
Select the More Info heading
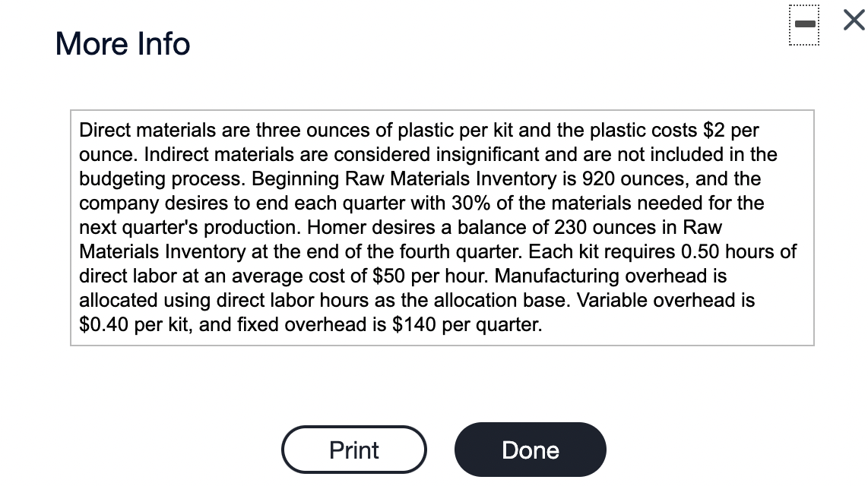pyautogui.click(x=122, y=43)
